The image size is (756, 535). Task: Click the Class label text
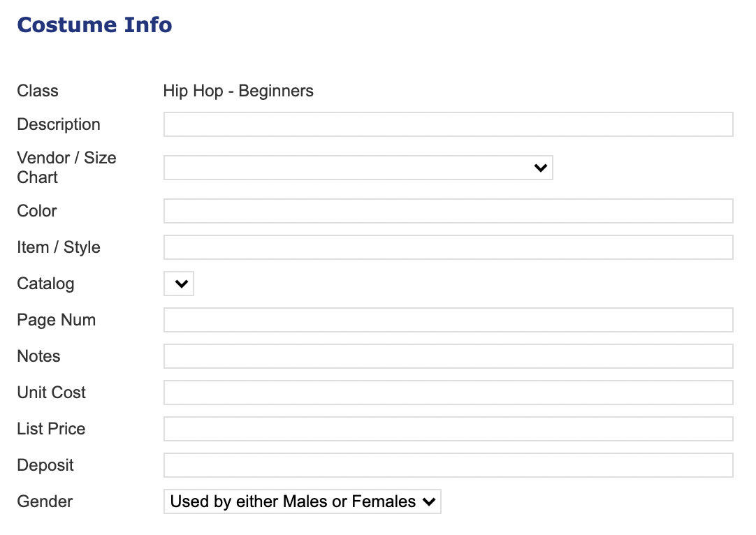pyautogui.click(x=38, y=91)
